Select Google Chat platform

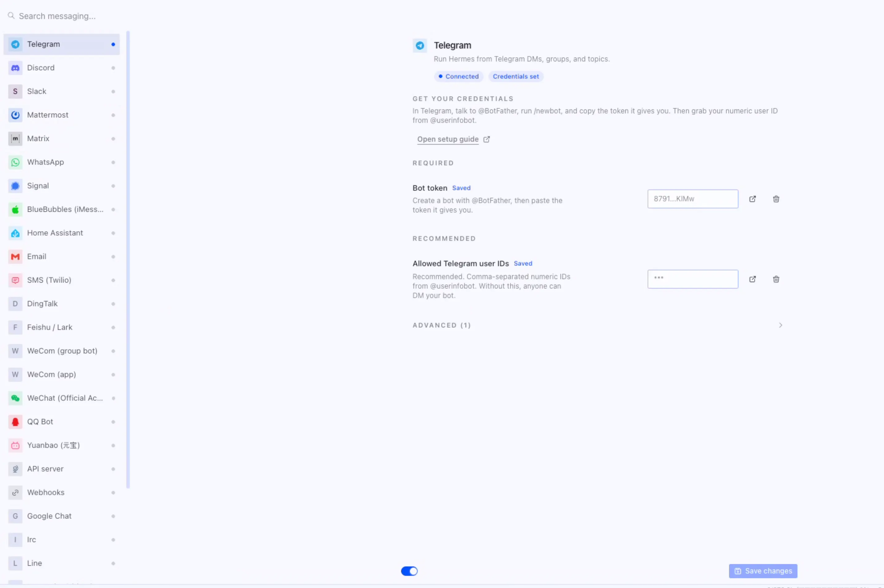[x=62, y=516]
